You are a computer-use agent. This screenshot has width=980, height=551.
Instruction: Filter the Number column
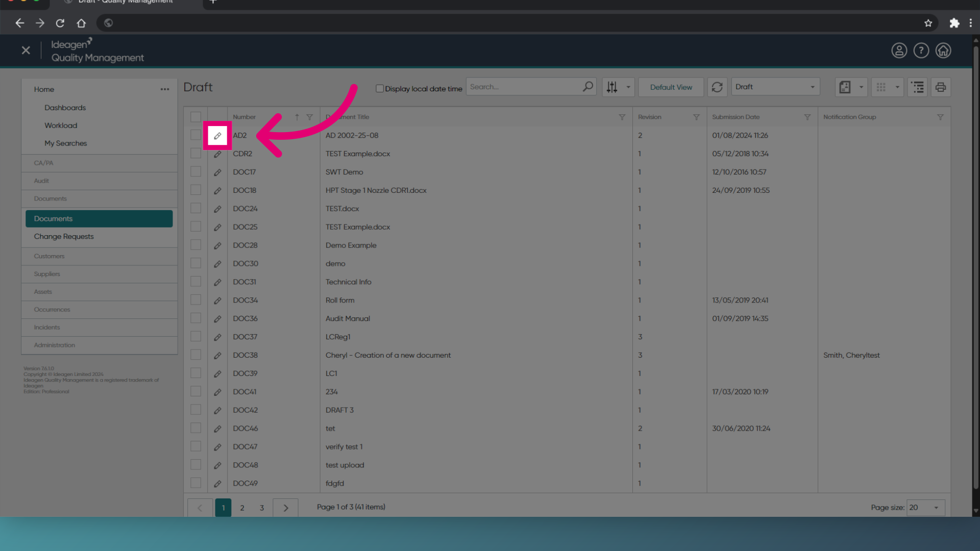click(309, 117)
